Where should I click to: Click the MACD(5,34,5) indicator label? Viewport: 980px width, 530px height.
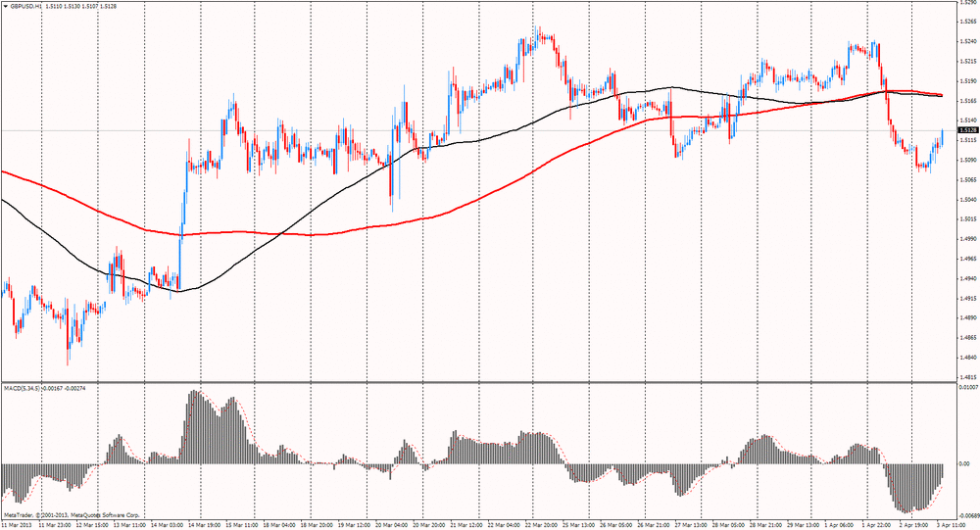pos(22,388)
